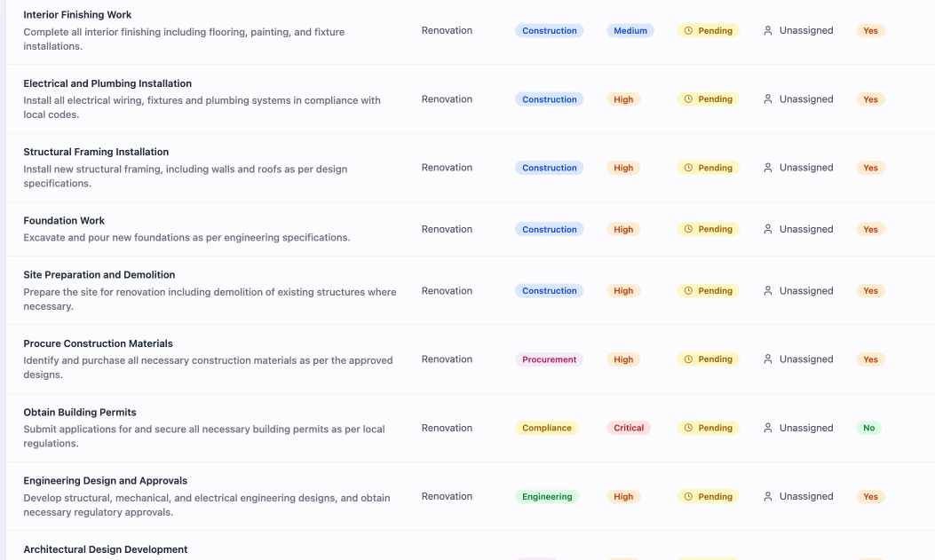
Task: Click the person icon on Obtain Building Permits row
Action: tap(767, 427)
